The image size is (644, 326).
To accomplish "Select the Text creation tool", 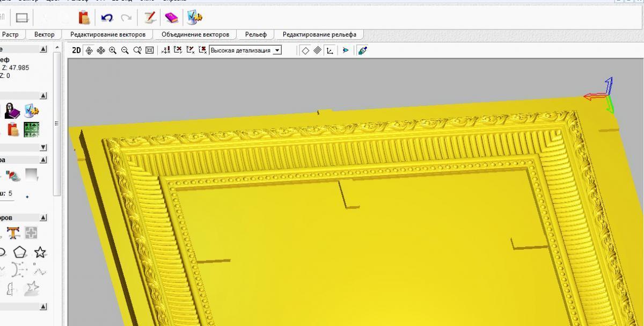I will (13, 233).
